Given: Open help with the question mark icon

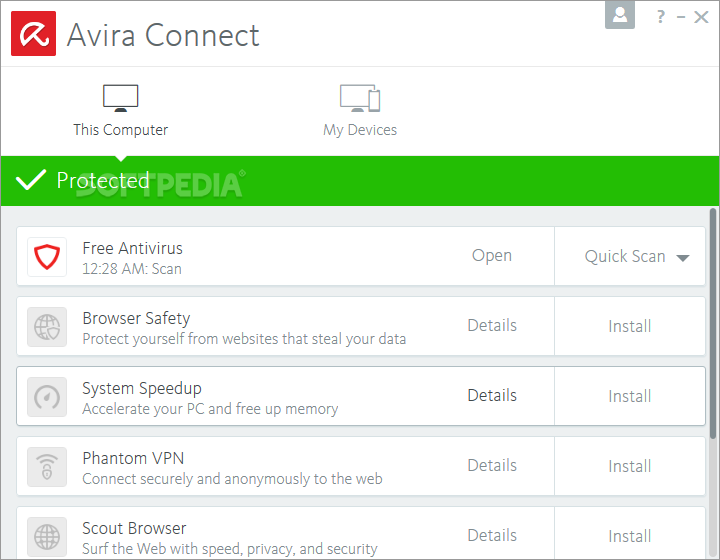Looking at the screenshot, I should (660, 17).
